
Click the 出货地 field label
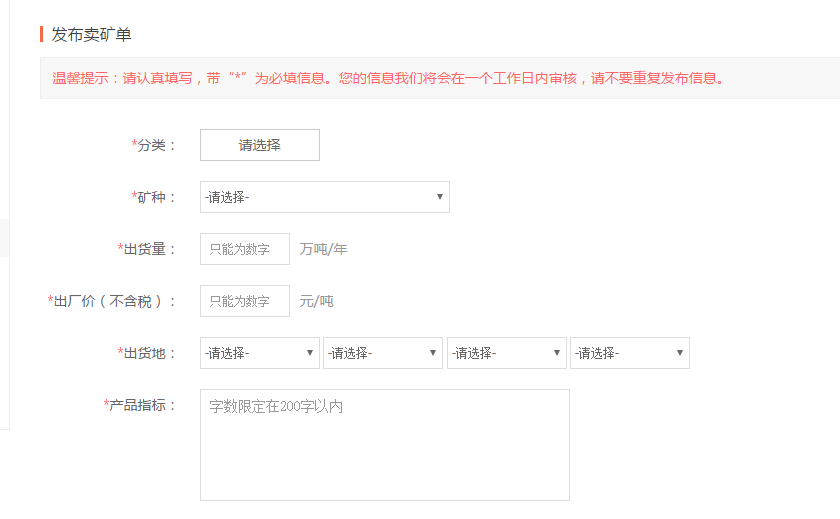pos(148,353)
